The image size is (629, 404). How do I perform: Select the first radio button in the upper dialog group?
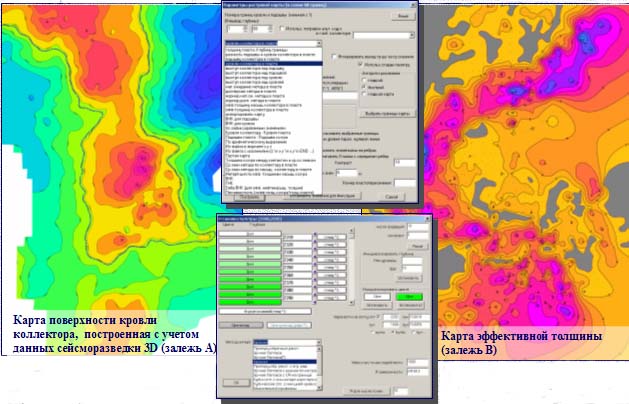tap(364, 80)
